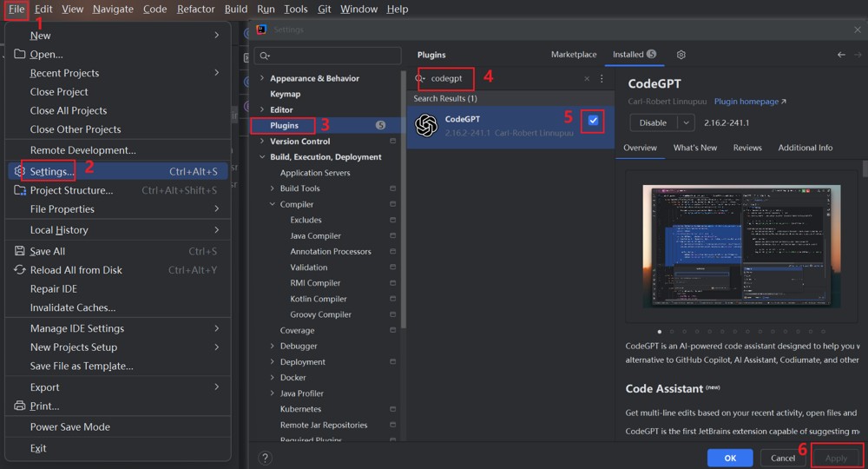The image size is (868, 469).
Task: Expand the Debugger settings node
Action: (x=273, y=346)
